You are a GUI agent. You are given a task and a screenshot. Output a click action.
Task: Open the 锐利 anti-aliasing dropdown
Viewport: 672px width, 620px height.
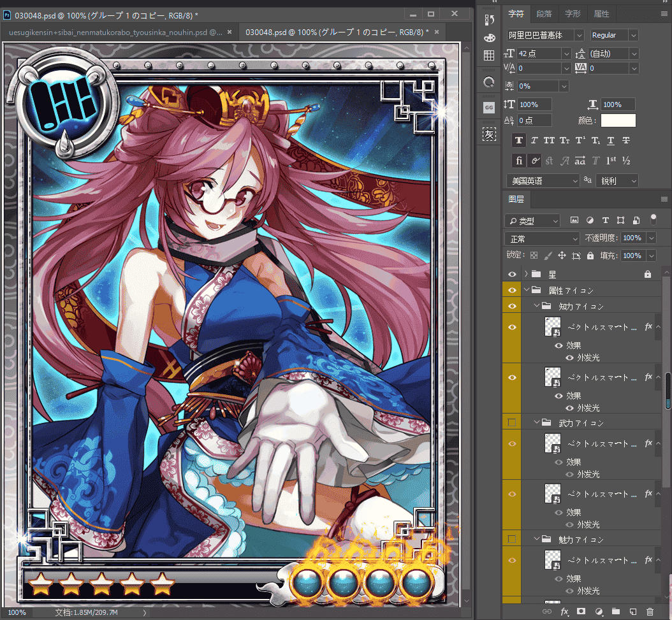617,181
